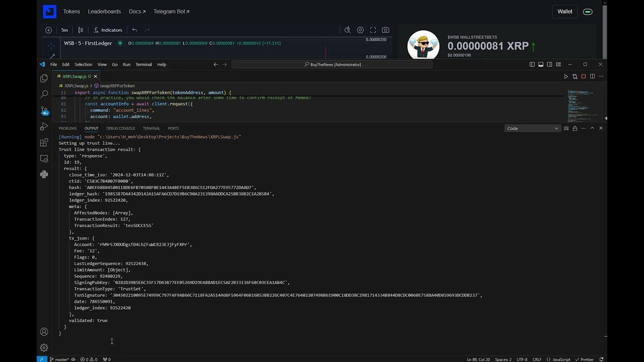
Task: Open the Search view in the sidebar
Action: click(44, 94)
